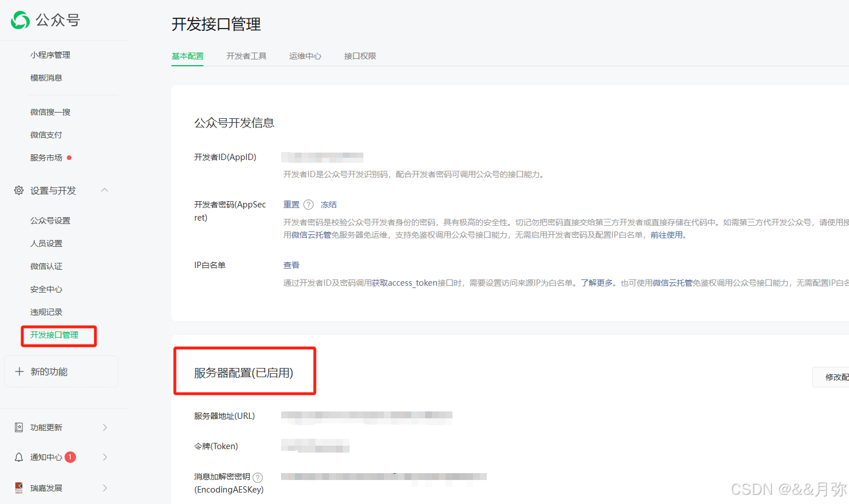
Task: Switch to the 开发者工具 tab
Action: (246, 56)
